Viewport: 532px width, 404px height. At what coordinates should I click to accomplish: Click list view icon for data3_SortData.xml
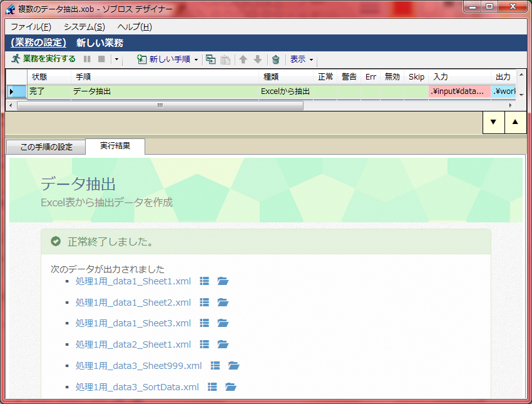coord(212,386)
